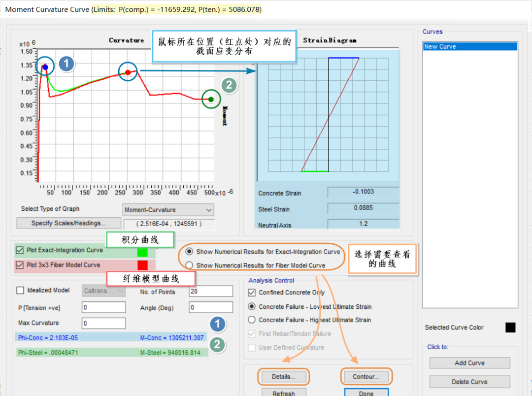Viewport: 532px width, 396px height.
Task: Click the green Exact-Integration curve color swatch
Action: [x=142, y=252]
